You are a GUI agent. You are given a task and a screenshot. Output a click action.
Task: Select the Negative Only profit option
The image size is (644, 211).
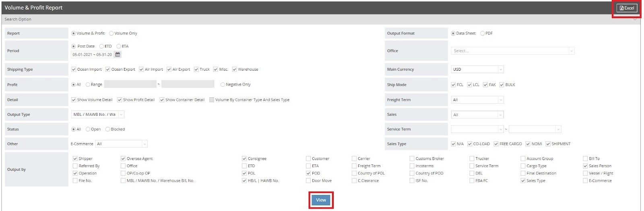click(223, 85)
